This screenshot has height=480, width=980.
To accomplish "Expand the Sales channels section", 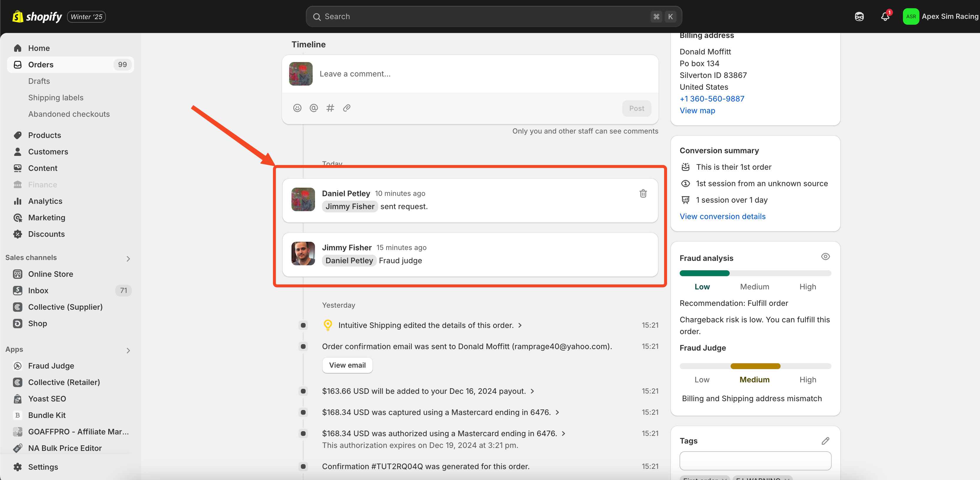I will coord(128,259).
